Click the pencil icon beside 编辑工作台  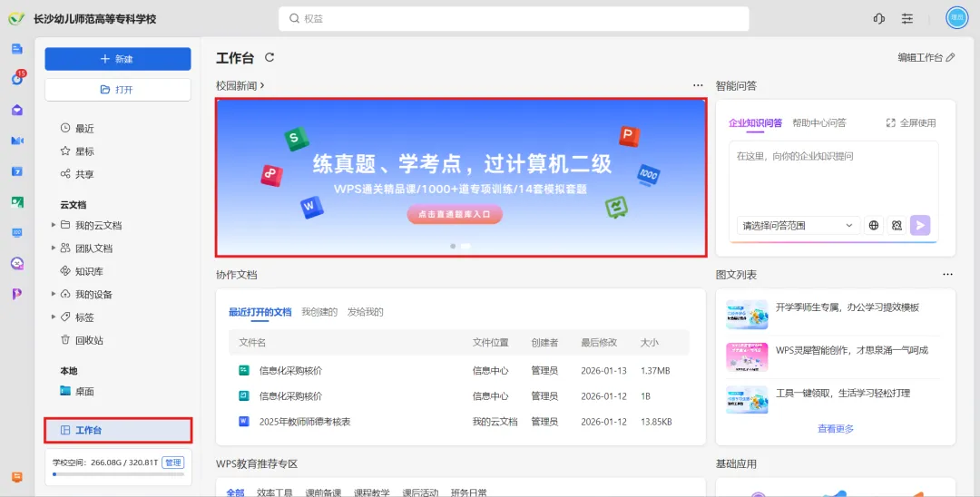(x=951, y=57)
